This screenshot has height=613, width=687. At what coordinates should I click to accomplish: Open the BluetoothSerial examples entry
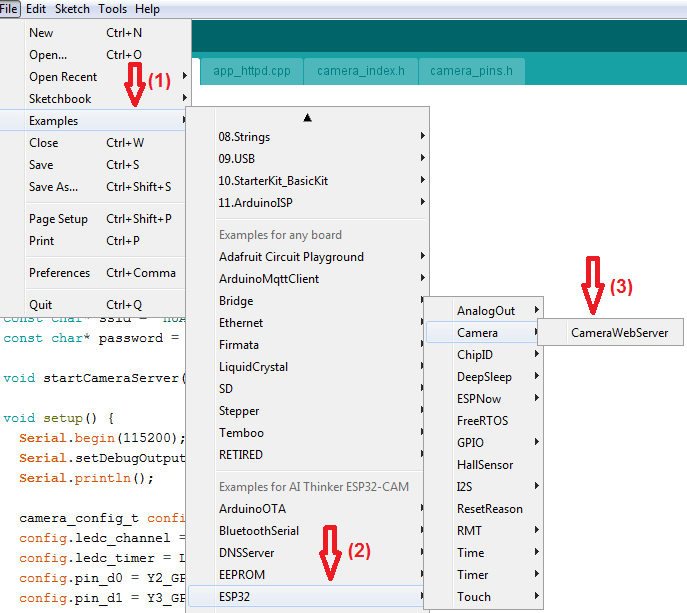pos(306,531)
